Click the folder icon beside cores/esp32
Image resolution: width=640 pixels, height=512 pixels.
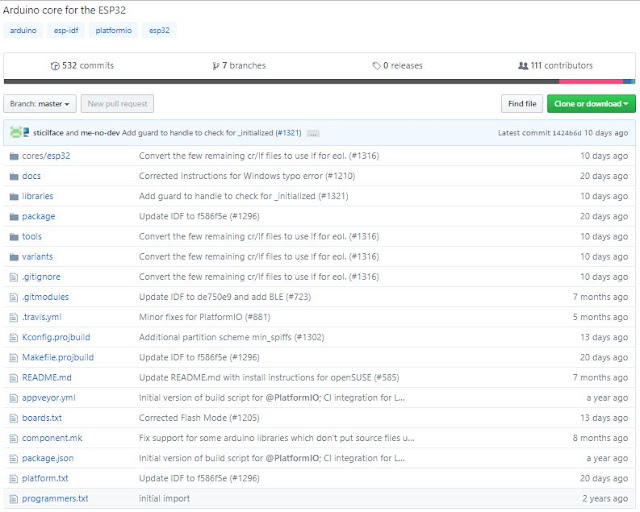click(x=14, y=156)
